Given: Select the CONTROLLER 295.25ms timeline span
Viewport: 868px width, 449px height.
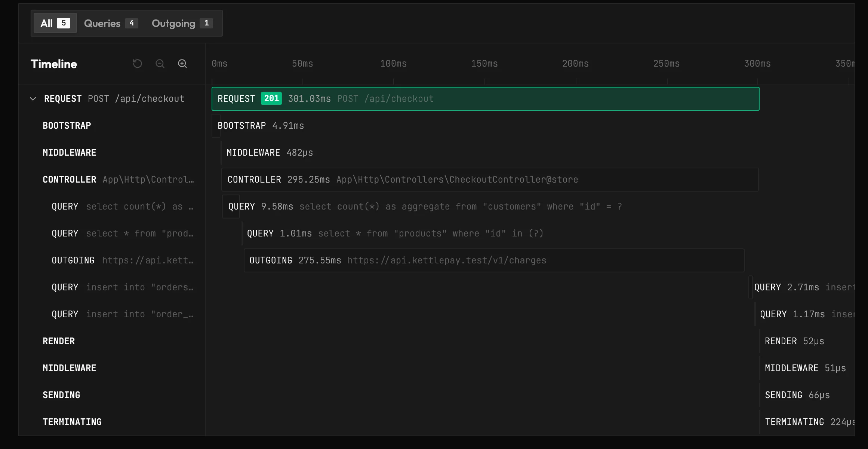Looking at the screenshot, I should (490, 180).
